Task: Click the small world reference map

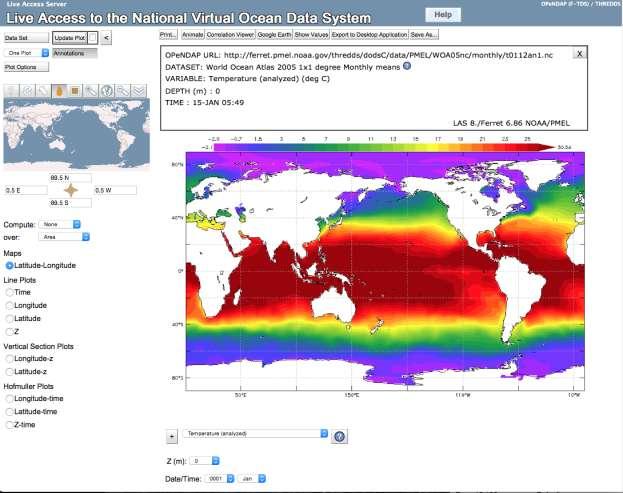Action: point(77,133)
